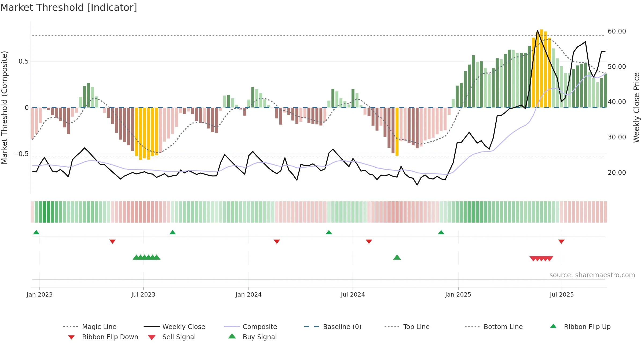Click the Ribbon Flip Down marker at Jul 2025
The image size is (644, 362).
561,242
